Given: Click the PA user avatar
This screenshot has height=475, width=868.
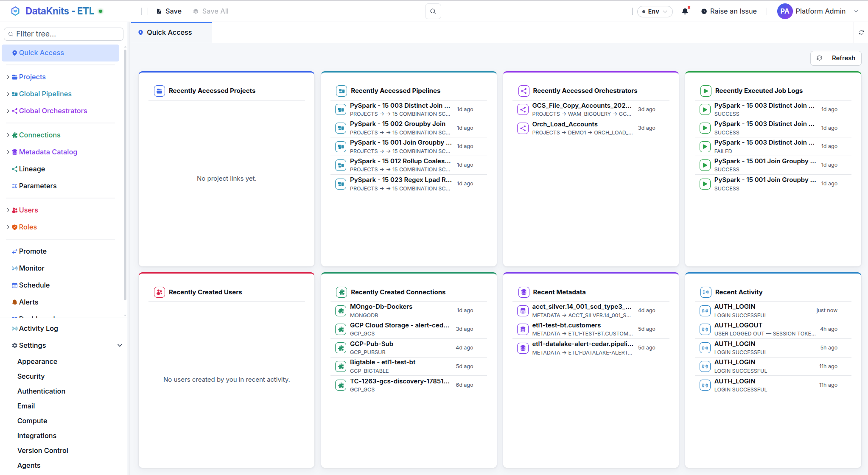Looking at the screenshot, I should point(784,11).
